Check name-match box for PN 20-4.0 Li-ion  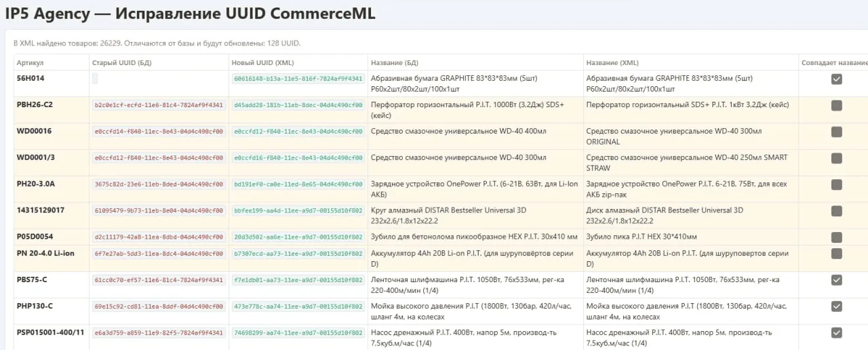tap(836, 254)
